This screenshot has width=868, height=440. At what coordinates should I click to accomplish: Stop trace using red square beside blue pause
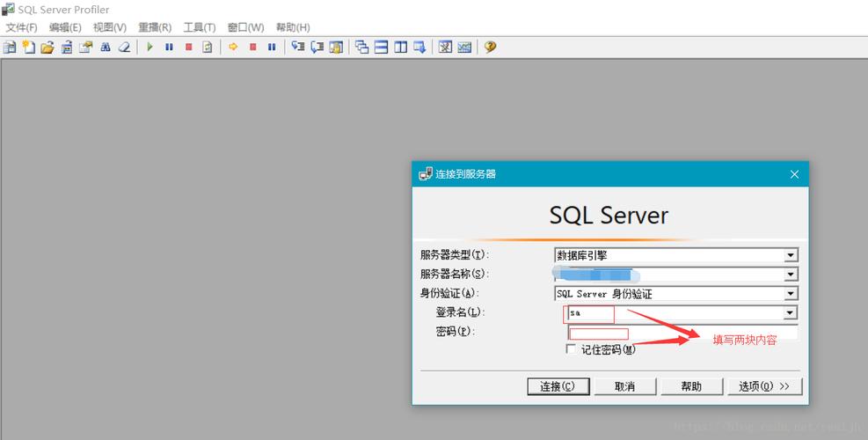(x=188, y=48)
